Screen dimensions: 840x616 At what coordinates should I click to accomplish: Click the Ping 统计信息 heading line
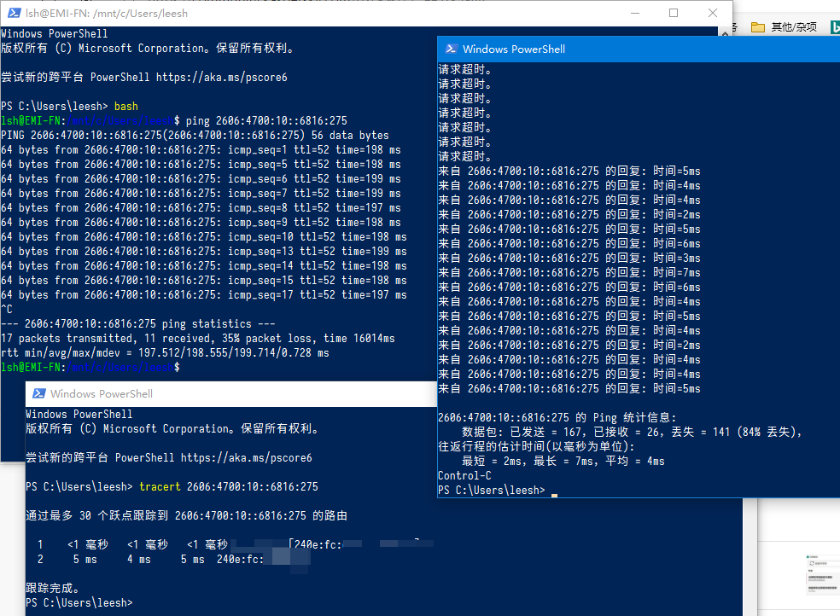click(557, 417)
